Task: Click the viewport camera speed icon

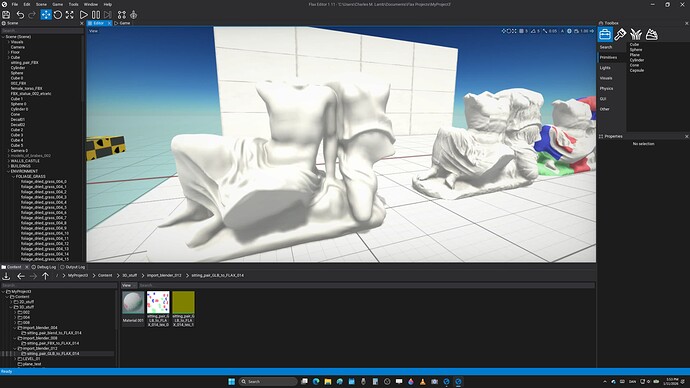Action: [576, 31]
